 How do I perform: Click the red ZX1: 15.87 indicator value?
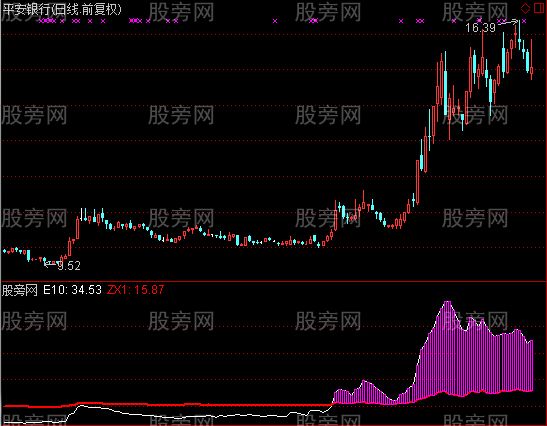point(135,290)
